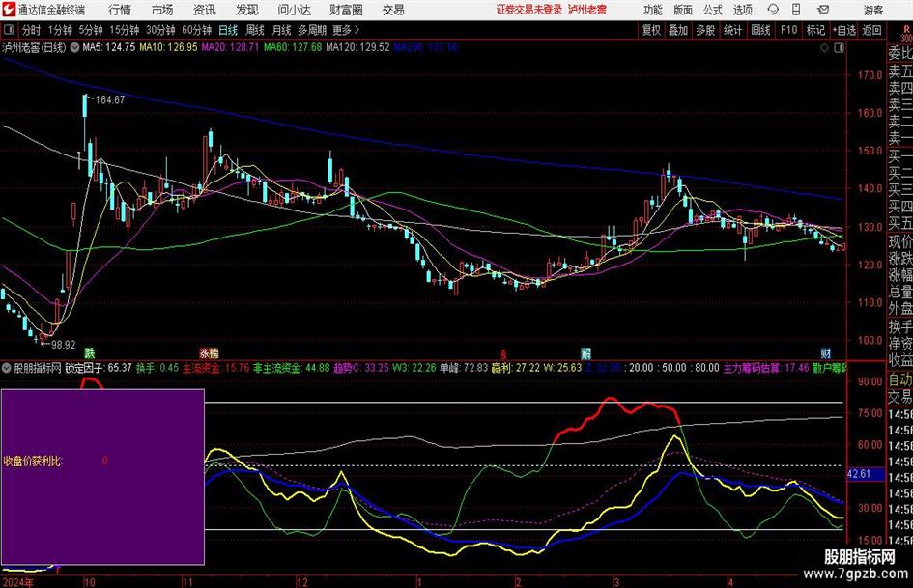Click the 非主流资金: 44.88 value
Viewport: 913px width, 588px height.
pyautogui.click(x=292, y=368)
